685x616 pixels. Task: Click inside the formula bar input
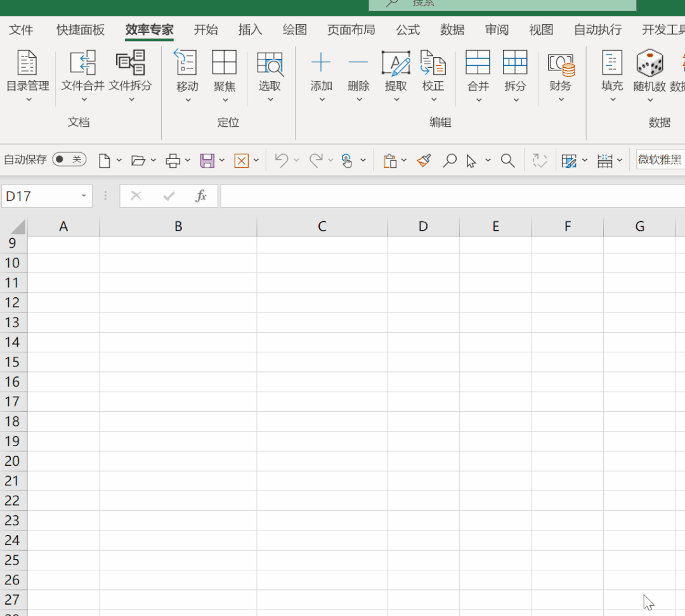pos(450,196)
